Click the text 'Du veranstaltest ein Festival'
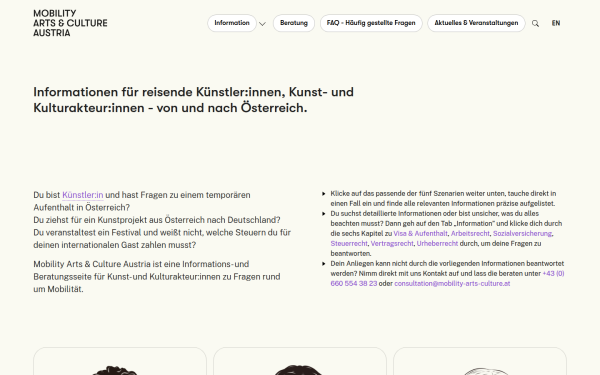The width and height of the screenshot is (600, 375). [162, 239]
